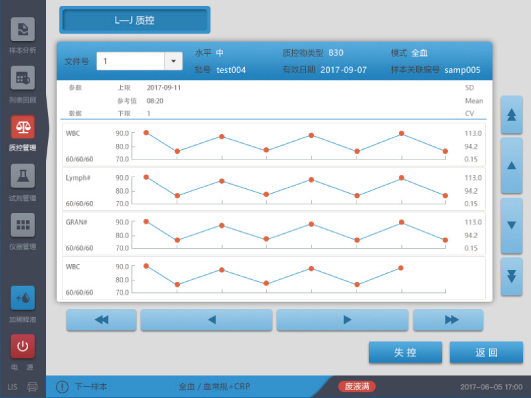
Task: Move up one row with single up arrow
Action: [x=511, y=166]
